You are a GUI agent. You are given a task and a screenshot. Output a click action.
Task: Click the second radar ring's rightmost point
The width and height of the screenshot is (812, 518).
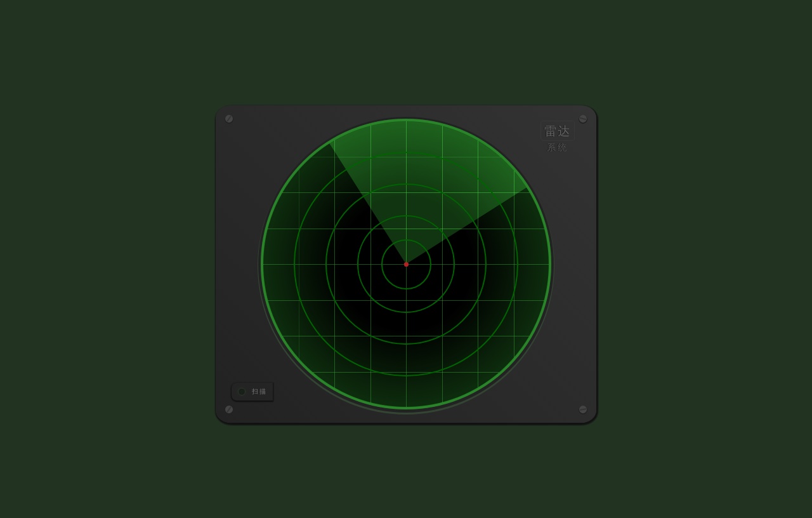click(454, 264)
